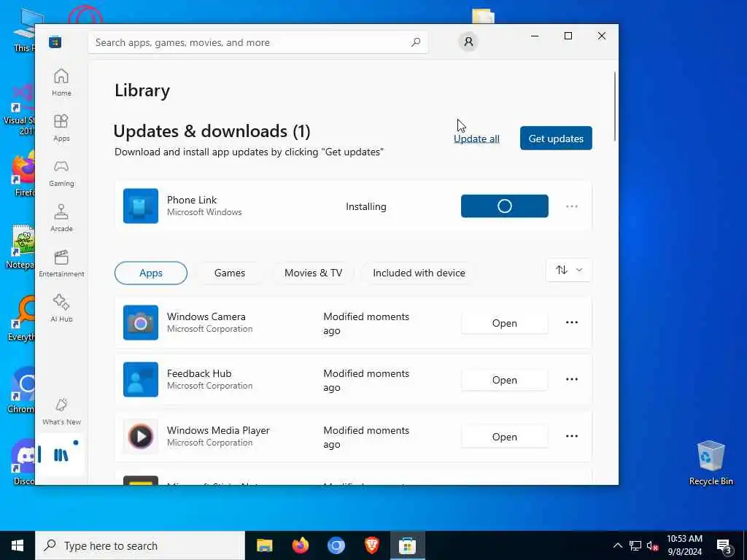This screenshot has height=560, width=747.
Task: Select the Games filter tab
Action: click(230, 273)
